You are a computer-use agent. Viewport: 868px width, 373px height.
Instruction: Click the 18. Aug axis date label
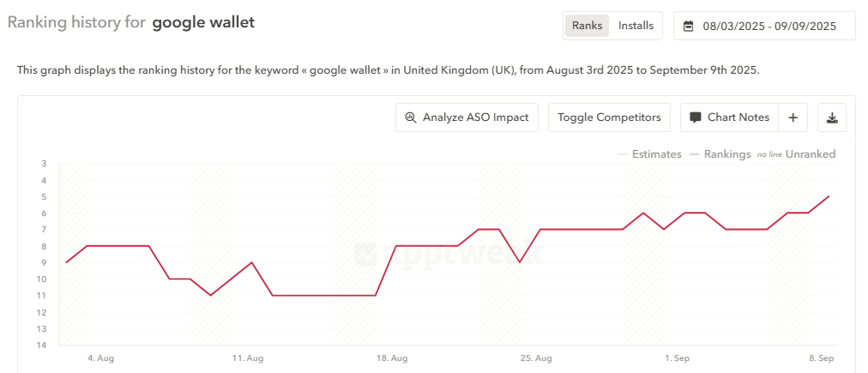pos(392,358)
